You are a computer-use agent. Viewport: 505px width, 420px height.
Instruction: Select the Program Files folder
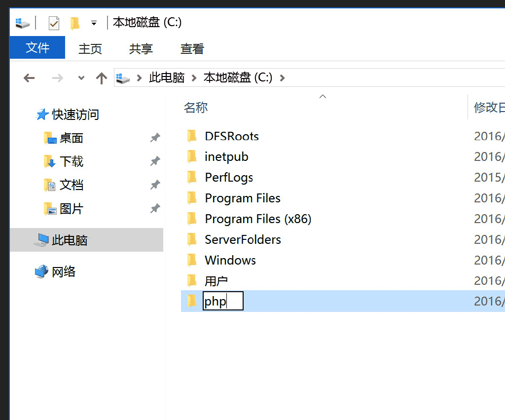click(243, 198)
